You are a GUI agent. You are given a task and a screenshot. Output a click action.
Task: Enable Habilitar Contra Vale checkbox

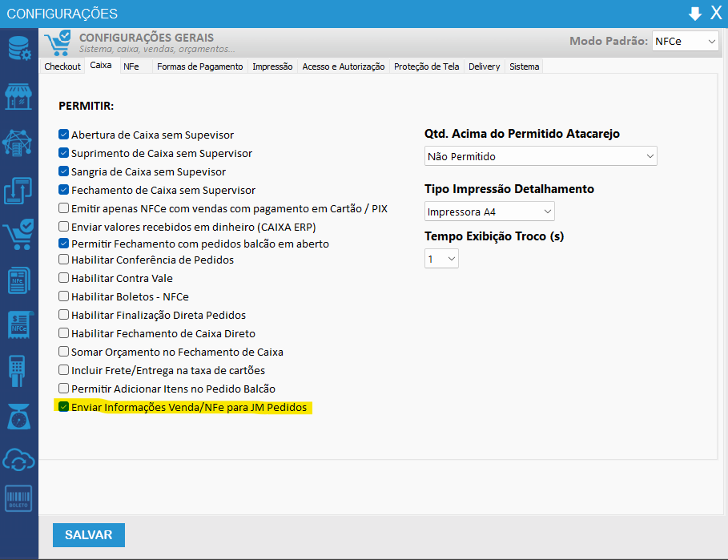pos(64,278)
